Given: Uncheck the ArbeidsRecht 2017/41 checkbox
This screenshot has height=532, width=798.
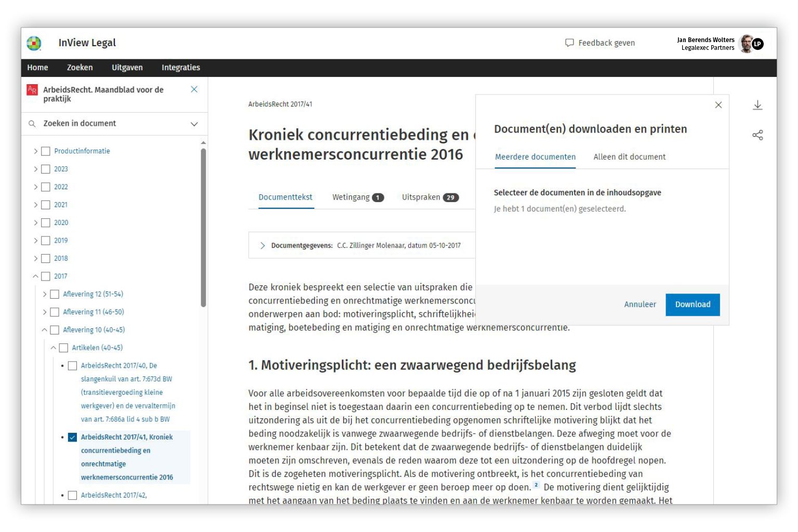Looking at the screenshot, I should point(73,437).
